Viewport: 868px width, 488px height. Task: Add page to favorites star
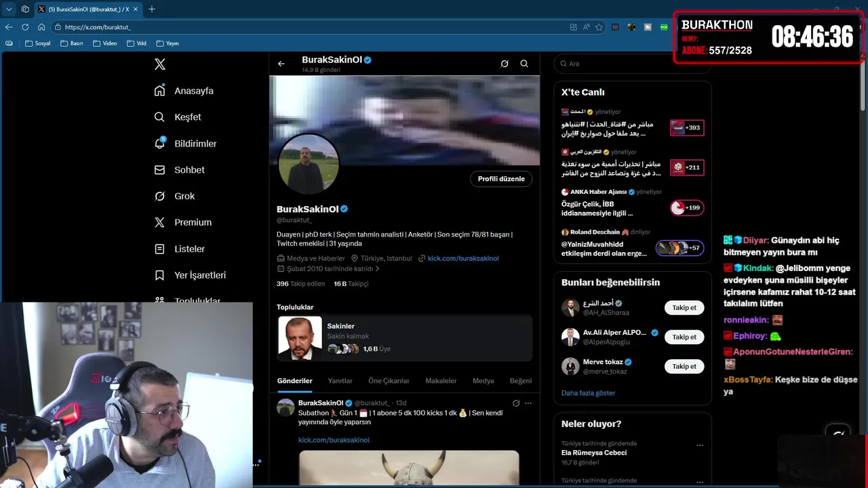click(x=599, y=27)
